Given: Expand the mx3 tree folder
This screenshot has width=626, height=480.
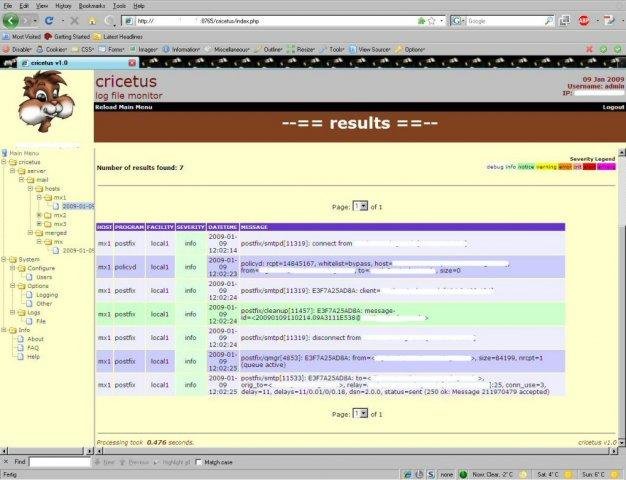Looking at the screenshot, I should (39, 224).
